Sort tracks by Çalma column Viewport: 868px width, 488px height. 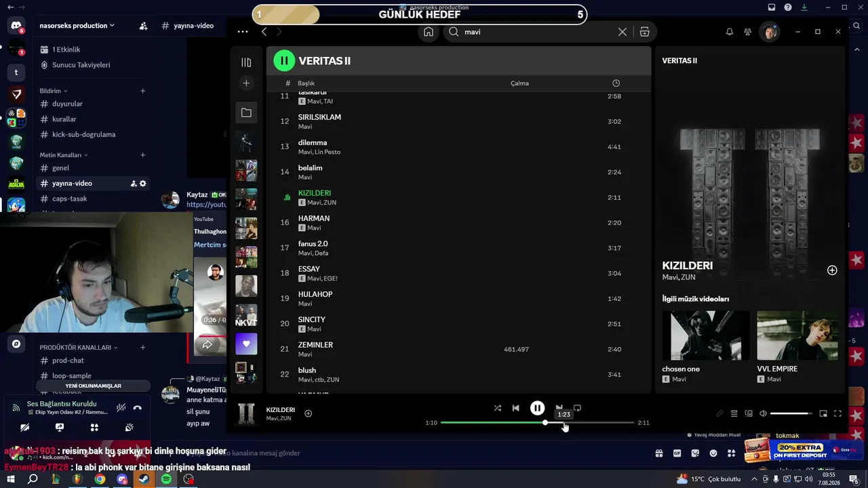[519, 83]
